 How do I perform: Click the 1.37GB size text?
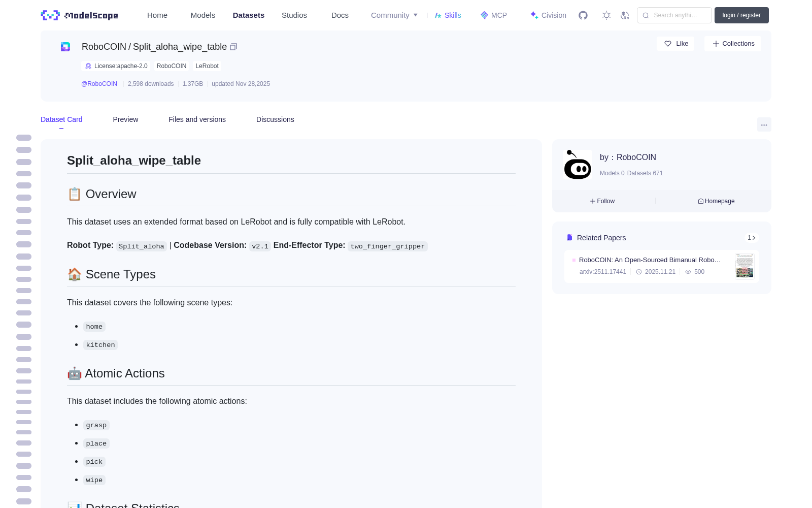click(x=193, y=84)
